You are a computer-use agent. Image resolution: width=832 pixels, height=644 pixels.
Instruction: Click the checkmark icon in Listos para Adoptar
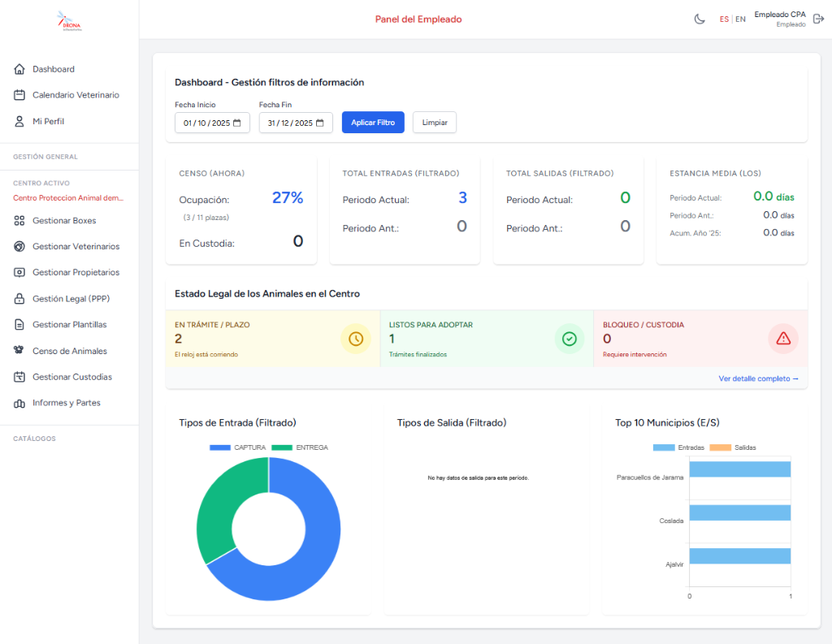tap(570, 339)
